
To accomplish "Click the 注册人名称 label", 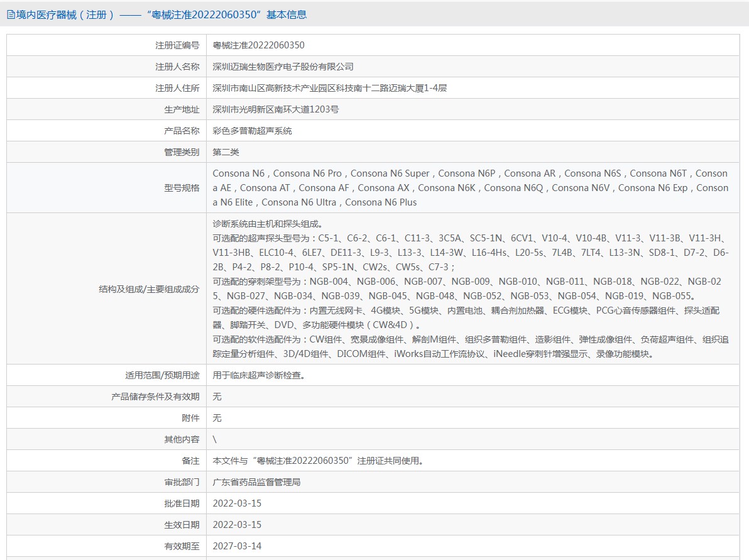I will point(177,67).
